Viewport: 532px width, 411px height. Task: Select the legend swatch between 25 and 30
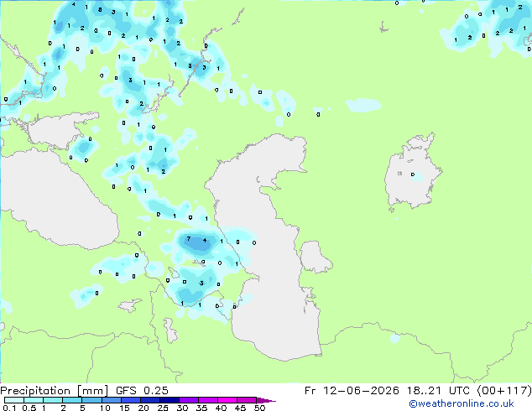[x=170, y=400]
